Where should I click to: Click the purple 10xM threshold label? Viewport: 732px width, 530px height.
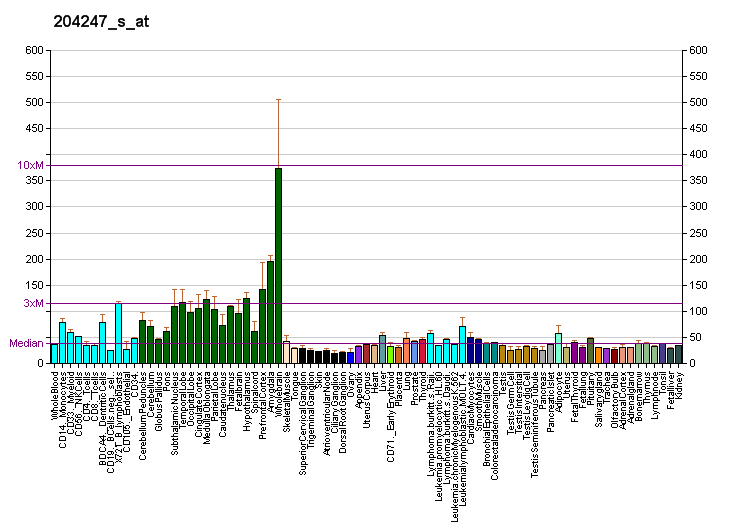[31, 165]
